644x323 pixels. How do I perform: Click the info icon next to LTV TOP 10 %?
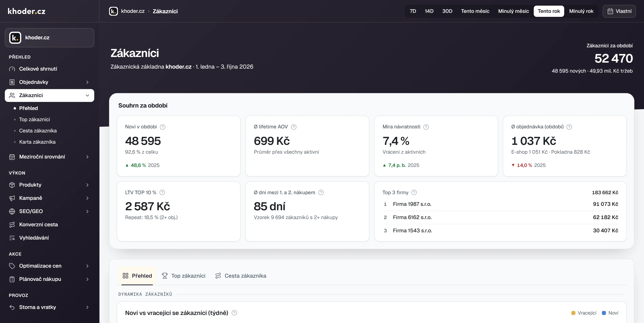tap(162, 192)
